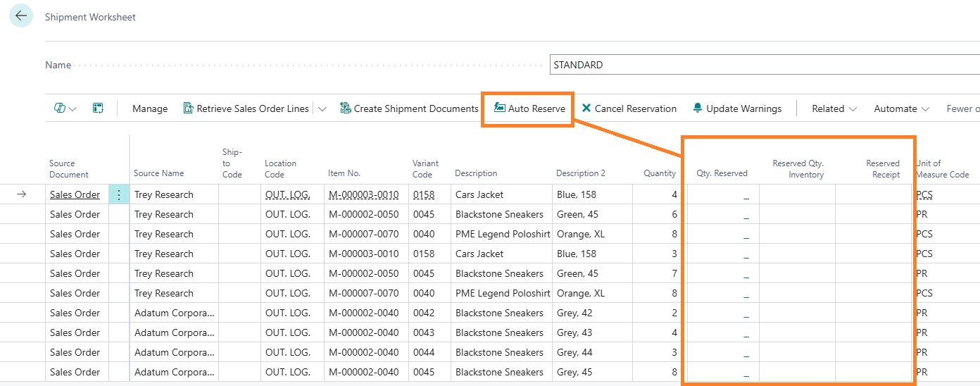Click the Name field containing STANDARD
This screenshot has height=386, width=980.
(764, 65)
